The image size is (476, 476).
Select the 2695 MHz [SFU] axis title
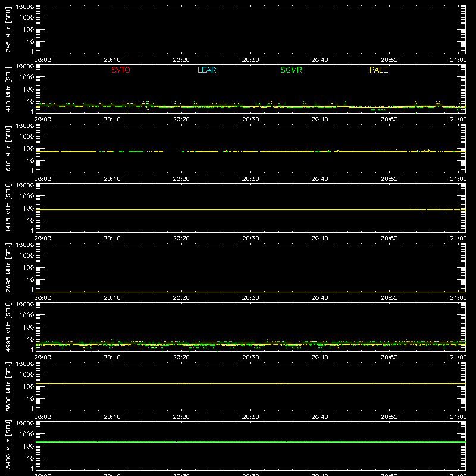coord(8,267)
